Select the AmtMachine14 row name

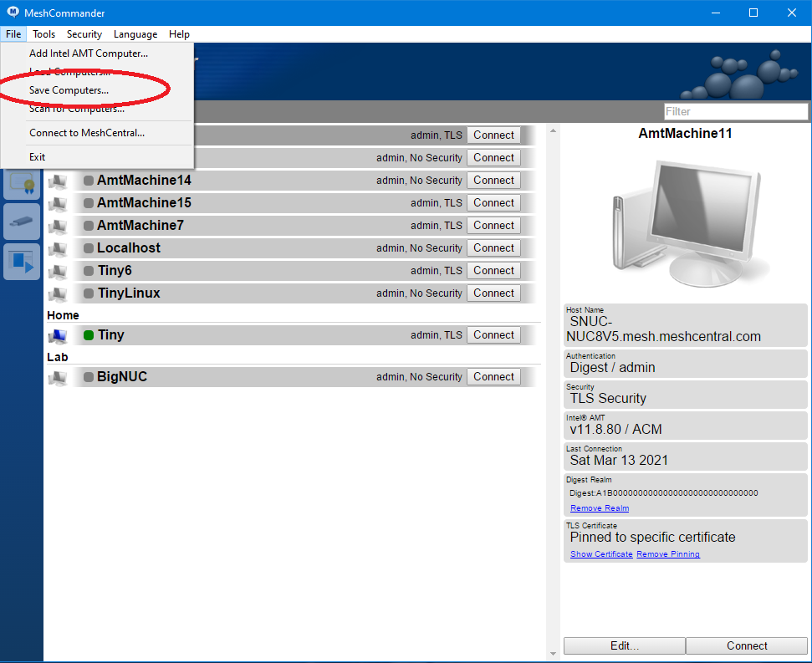(x=144, y=180)
